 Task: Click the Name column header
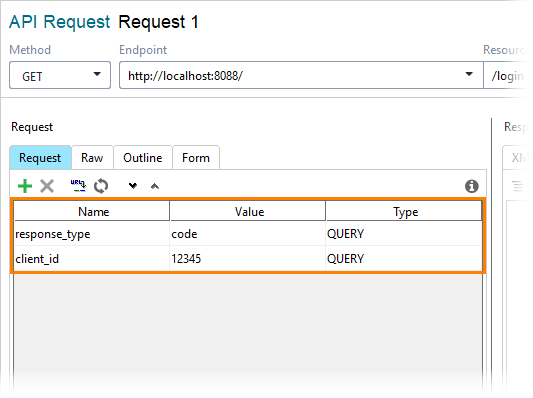92,211
